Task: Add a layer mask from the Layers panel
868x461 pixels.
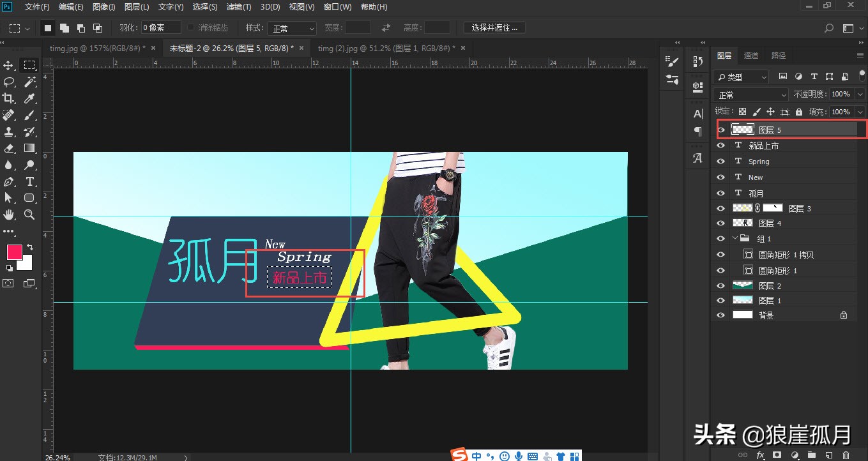Action: (x=777, y=455)
